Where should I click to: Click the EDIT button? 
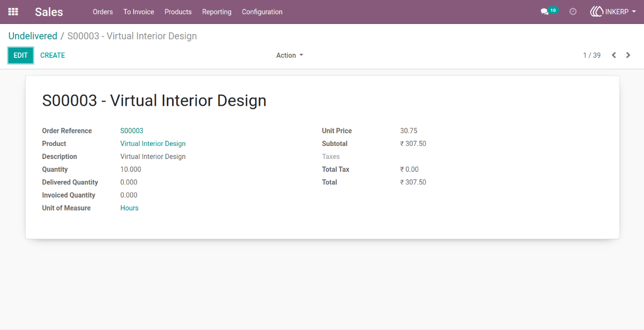(21, 55)
